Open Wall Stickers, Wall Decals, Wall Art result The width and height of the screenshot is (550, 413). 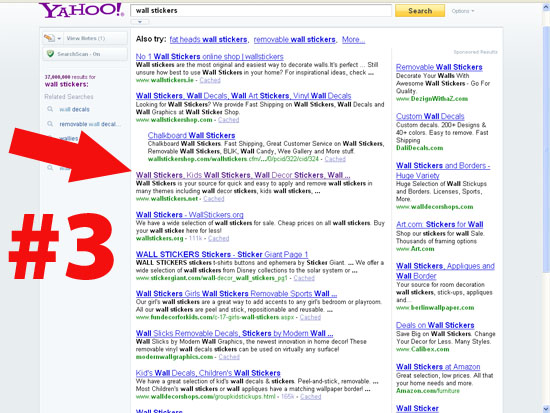(243, 96)
